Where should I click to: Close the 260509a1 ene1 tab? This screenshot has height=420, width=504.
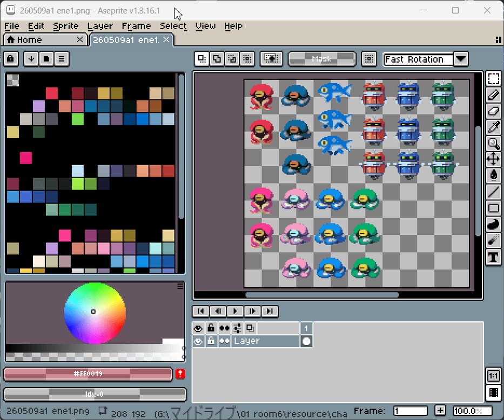[166, 39]
